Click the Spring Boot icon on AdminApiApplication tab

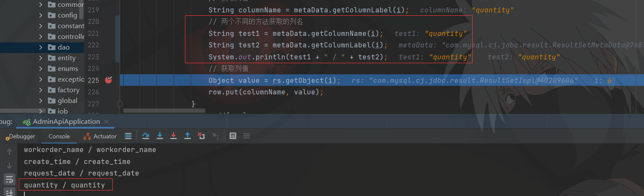27,122
